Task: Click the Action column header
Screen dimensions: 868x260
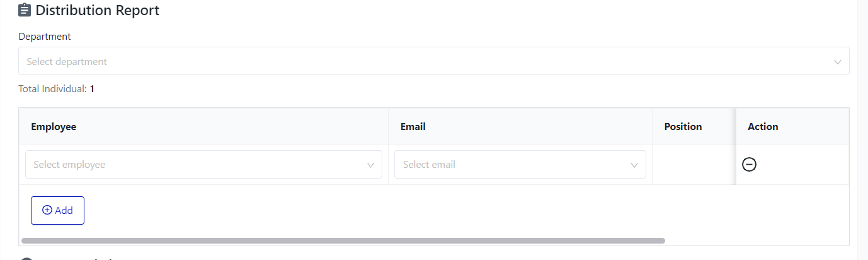Action: (x=763, y=127)
